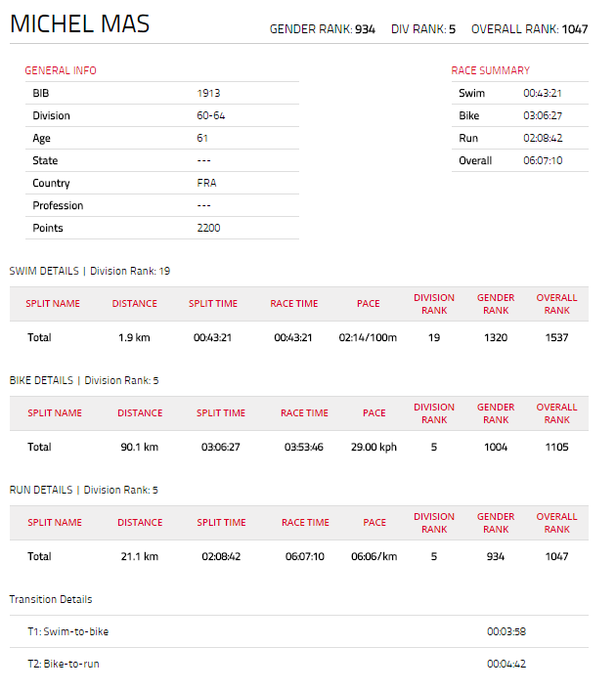Click swim pace 02:14/100m
Image resolution: width=616 pixels, height=690 pixels.
368,337
